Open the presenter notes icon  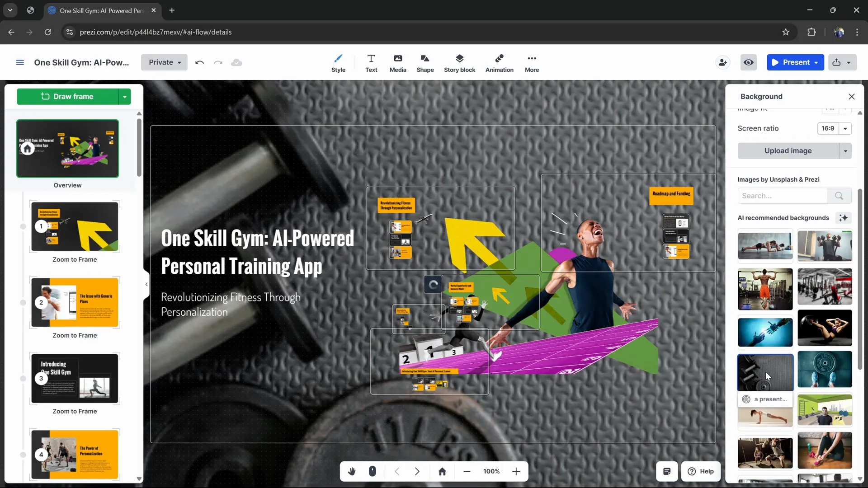point(667,471)
